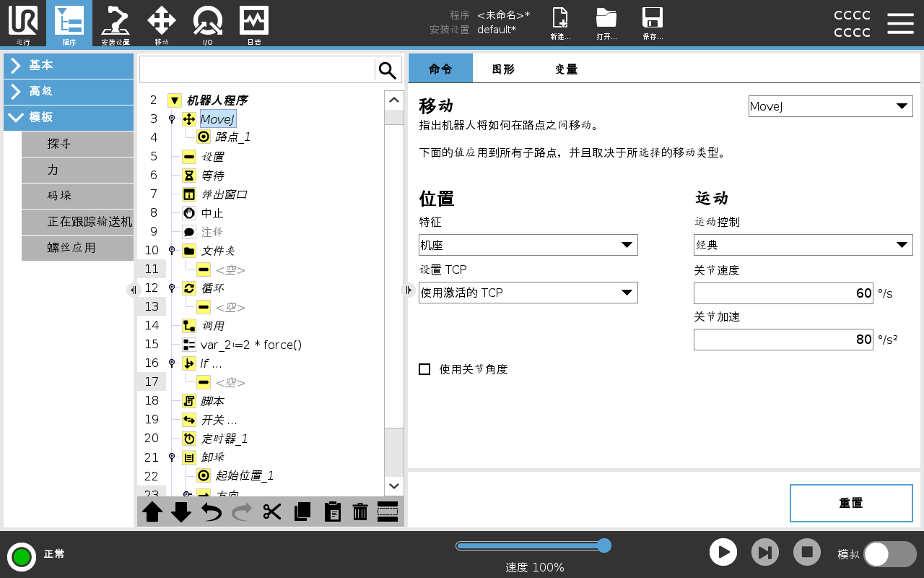924x578 pixels.
Task: Switch to the 图形 tab
Action: [503, 69]
